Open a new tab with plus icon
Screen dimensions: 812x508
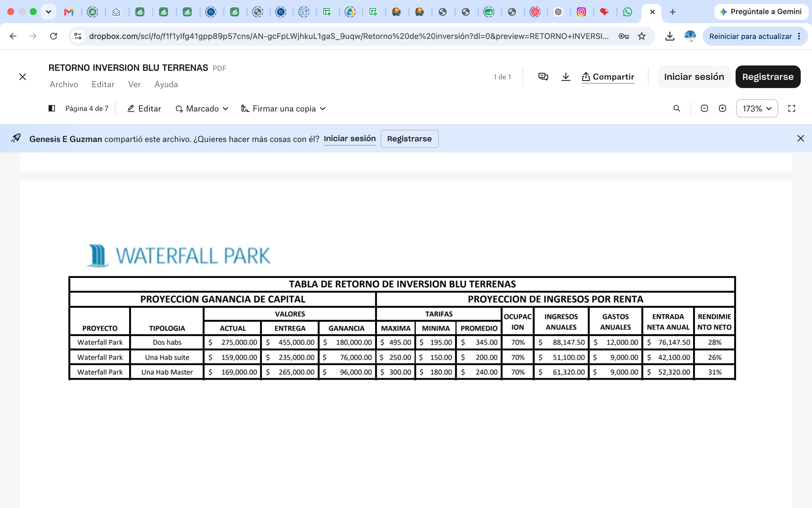pos(672,12)
